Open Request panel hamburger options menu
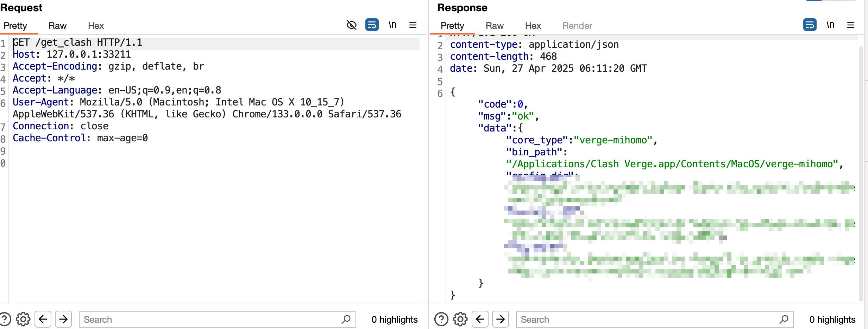The width and height of the screenshot is (868, 329). (x=413, y=25)
